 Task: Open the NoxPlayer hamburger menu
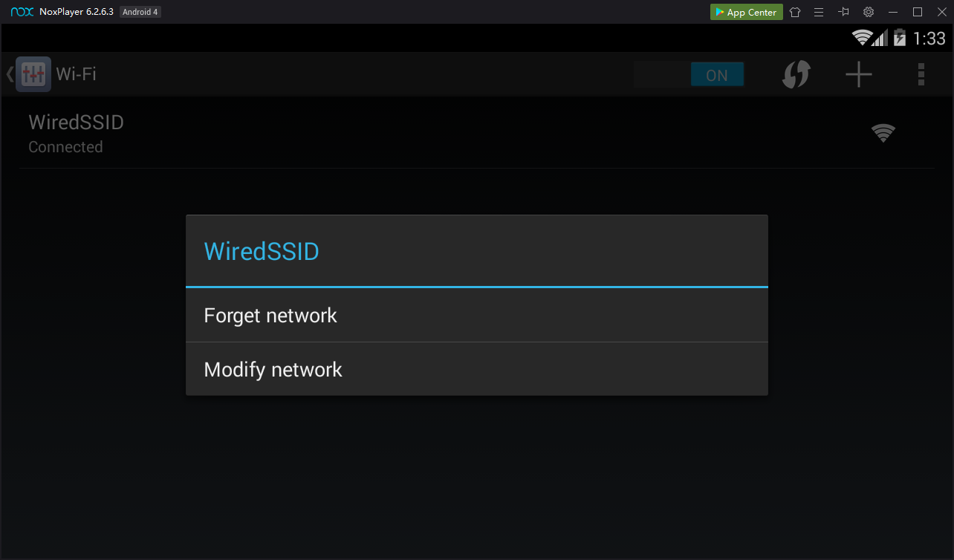point(819,12)
